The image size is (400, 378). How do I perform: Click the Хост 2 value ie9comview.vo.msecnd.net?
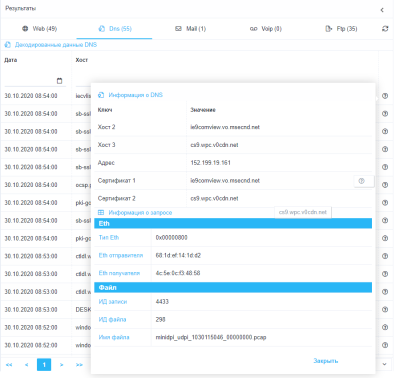[x=225, y=127]
